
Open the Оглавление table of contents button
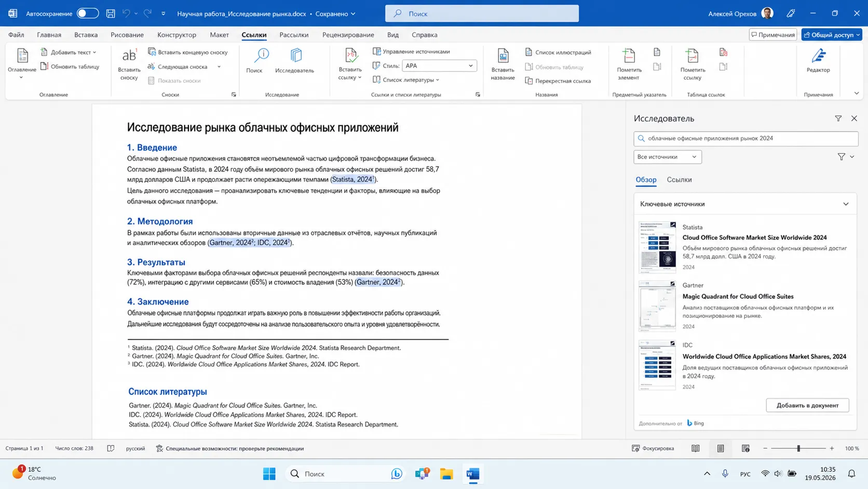pos(22,63)
